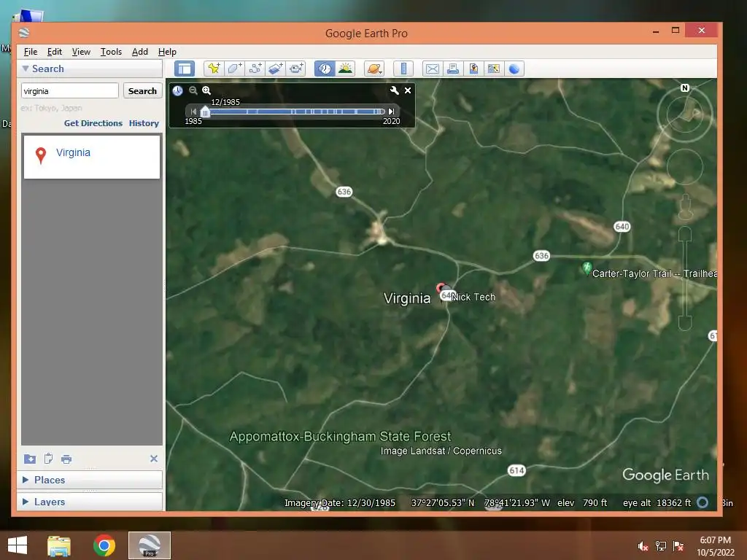The image size is (747, 560).
Task: Toggle sunlight across the landscape
Action: coord(345,69)
